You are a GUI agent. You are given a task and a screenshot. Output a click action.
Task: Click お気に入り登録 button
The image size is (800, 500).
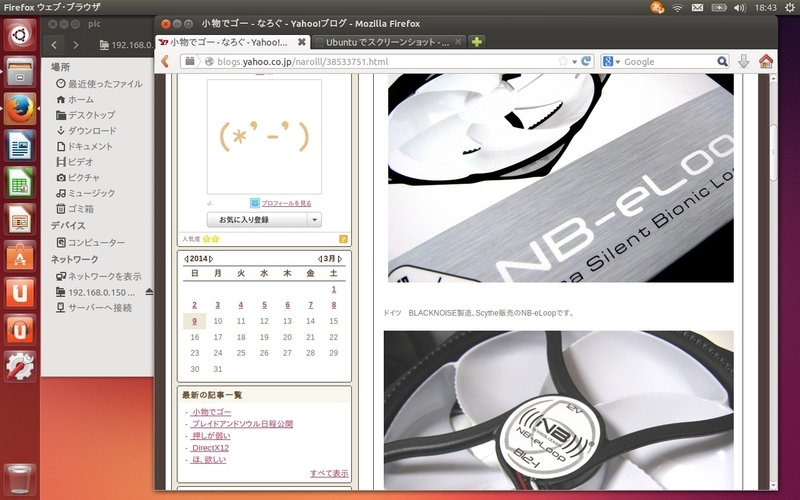point(257,220)
